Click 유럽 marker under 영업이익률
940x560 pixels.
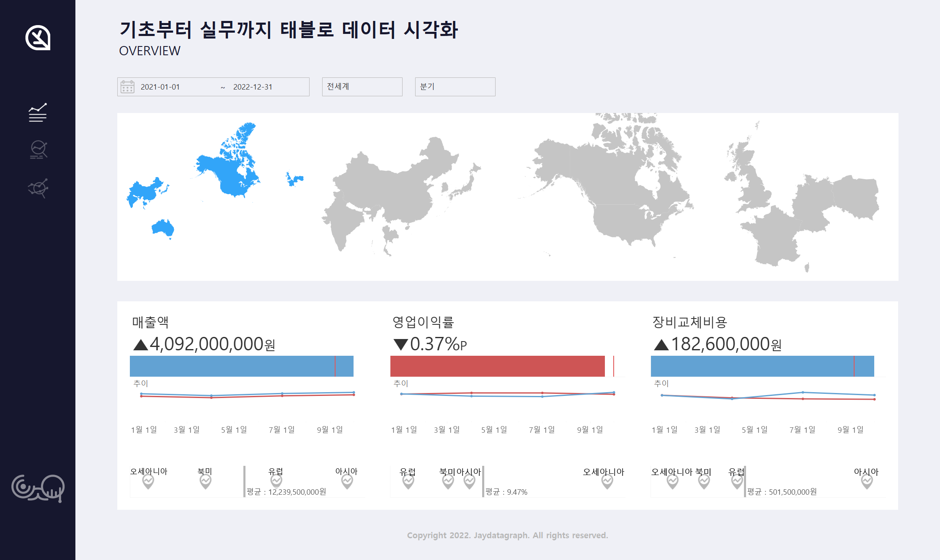click(408, 482)
